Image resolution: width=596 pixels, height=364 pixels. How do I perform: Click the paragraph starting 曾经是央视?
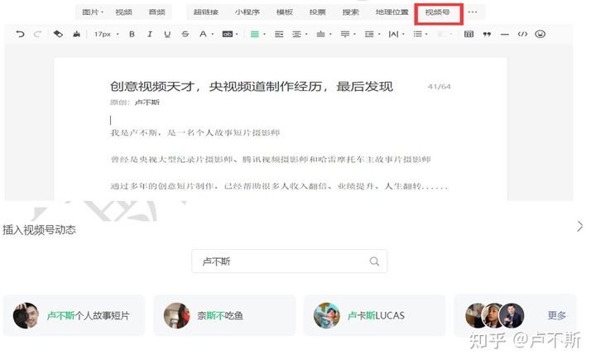pos(270,160)
